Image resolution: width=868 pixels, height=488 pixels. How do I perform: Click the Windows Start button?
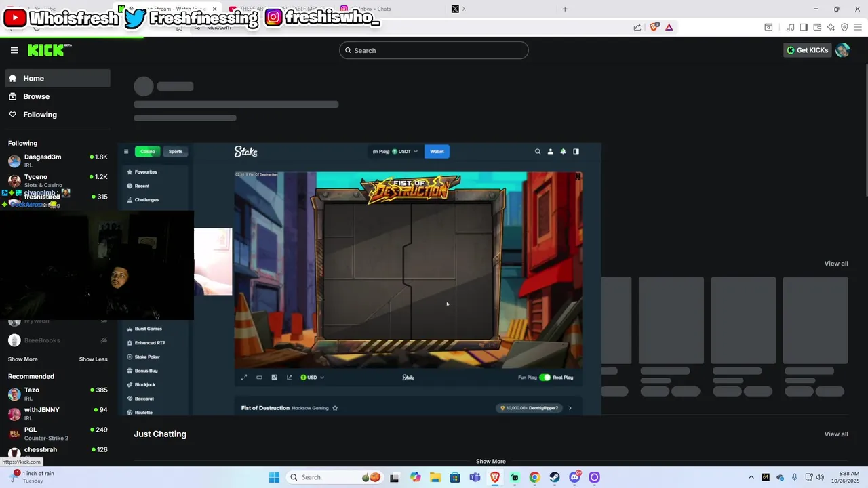coord(274,477)
